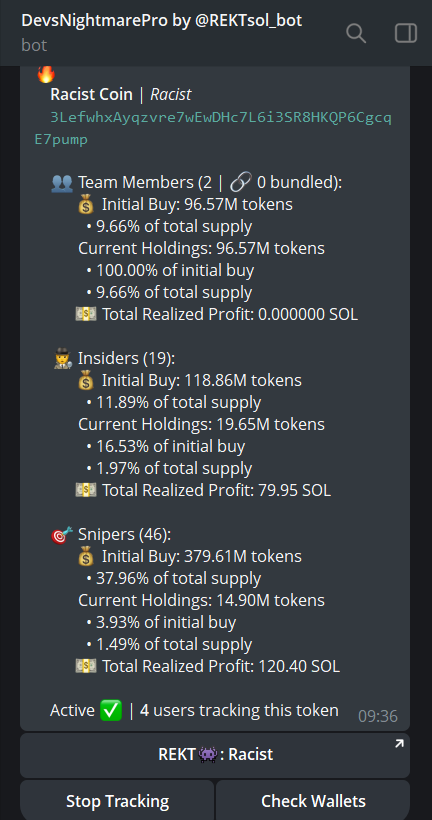432x820 pixels.
Task: Click the money bag beside Insiders Initial Buy
Action: (x=86, y=381)
